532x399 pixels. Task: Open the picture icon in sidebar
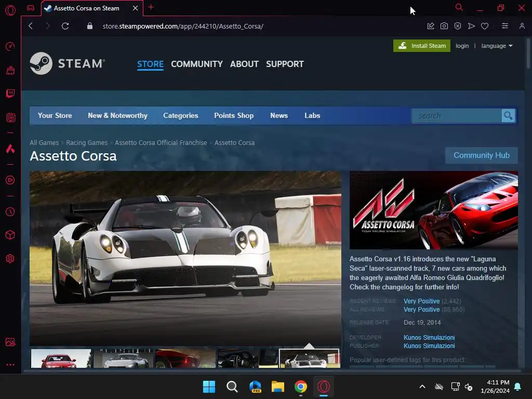click(10, 342)
